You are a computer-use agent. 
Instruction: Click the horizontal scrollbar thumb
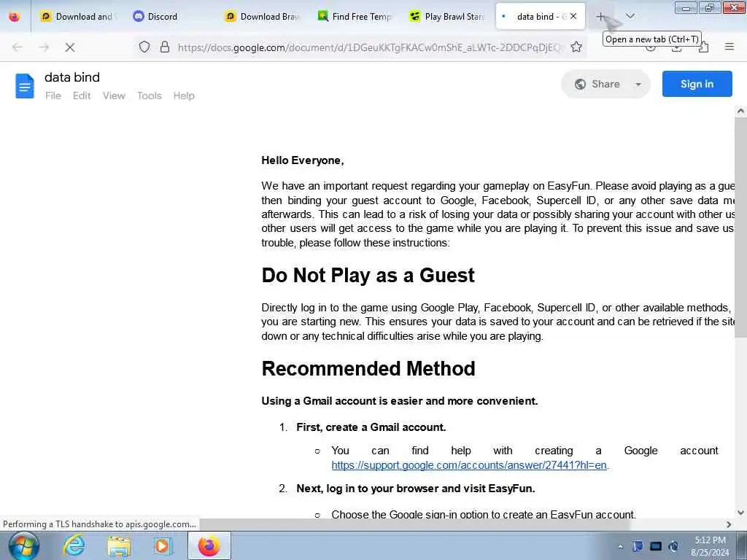pos(414,524)
